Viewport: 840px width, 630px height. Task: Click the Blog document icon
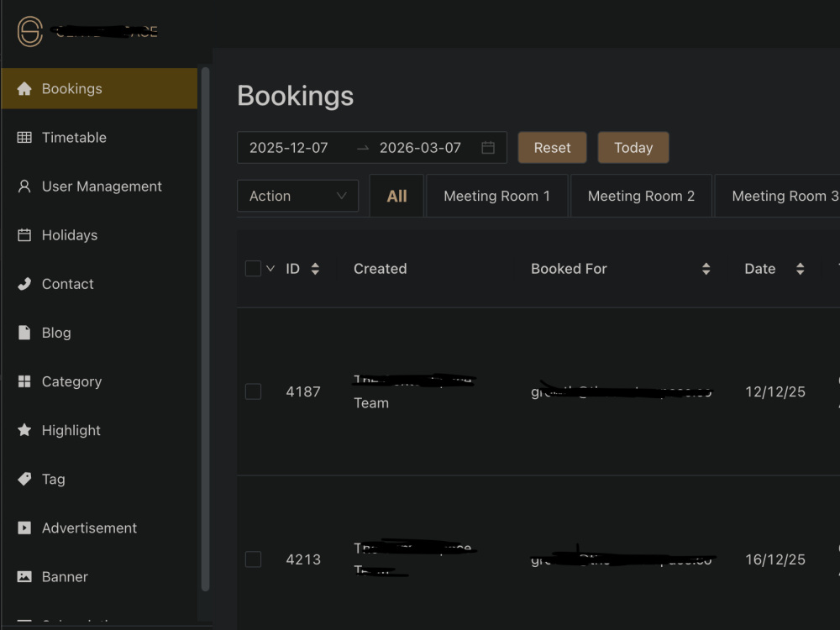(24, 332)
